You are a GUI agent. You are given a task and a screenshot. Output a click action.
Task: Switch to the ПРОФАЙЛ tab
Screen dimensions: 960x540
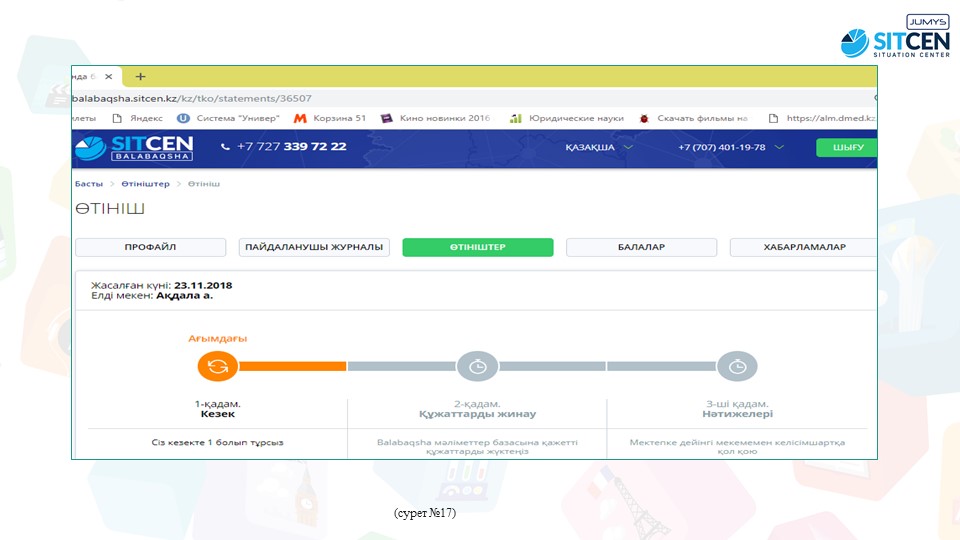[150, 247]
